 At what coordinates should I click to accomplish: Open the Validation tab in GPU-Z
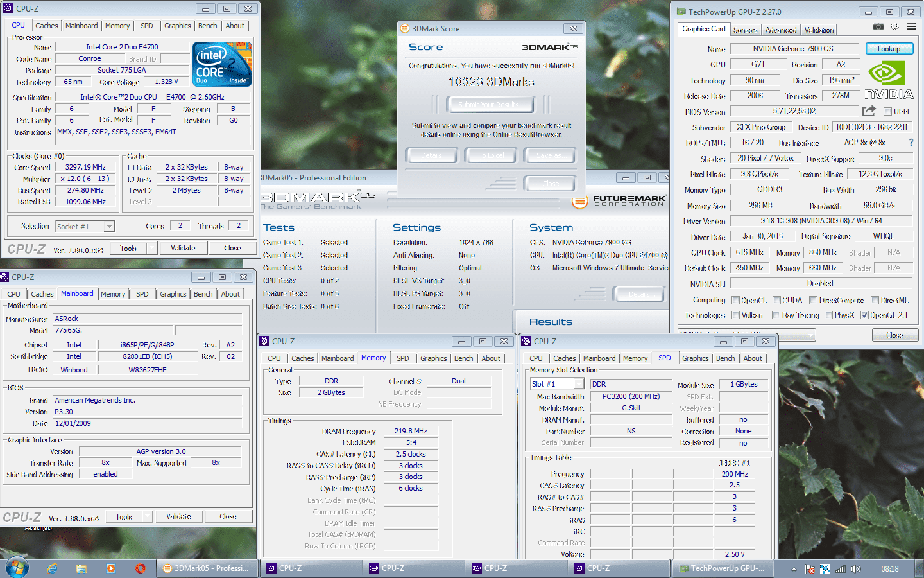tap(819, 30)
